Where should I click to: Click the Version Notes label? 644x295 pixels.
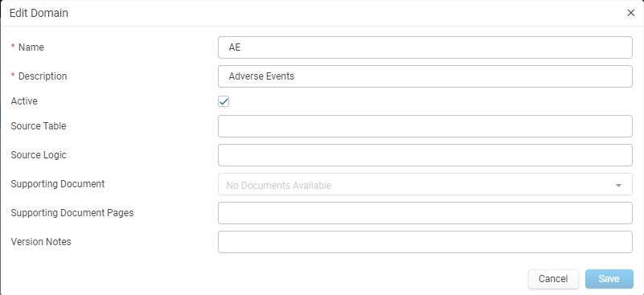click(41, 242)
